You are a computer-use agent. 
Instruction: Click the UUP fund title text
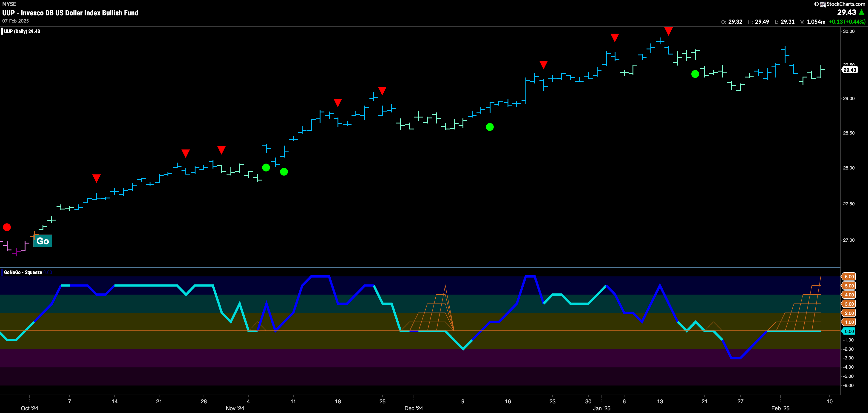tap(70, 13)
